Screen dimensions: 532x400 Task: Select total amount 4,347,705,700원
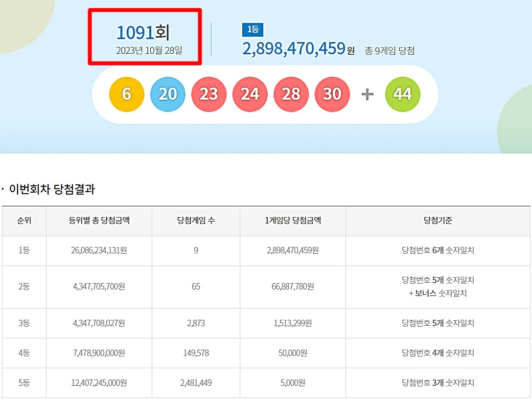click(99, 287)
